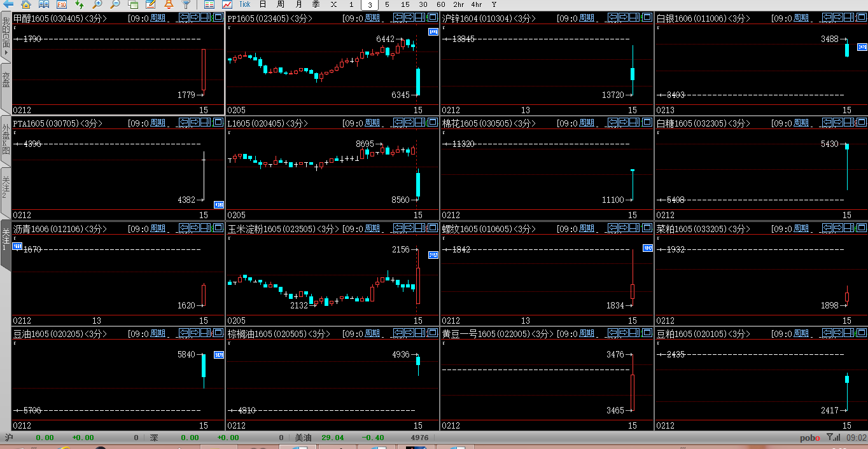Image resolution: width=868 pixels, height=449 pixels.
Task: Click the alarm bell icon in toolbar
Action: [167, 4]
